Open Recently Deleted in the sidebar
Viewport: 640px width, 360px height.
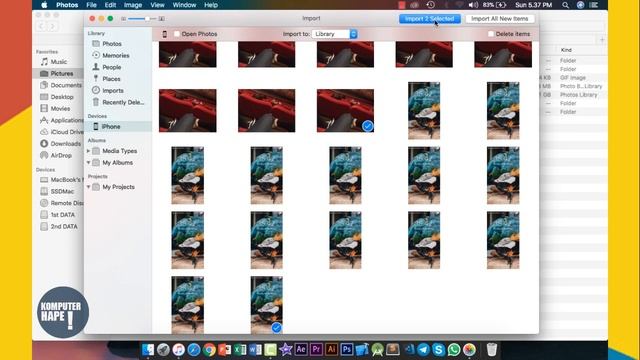pos(118,102)
